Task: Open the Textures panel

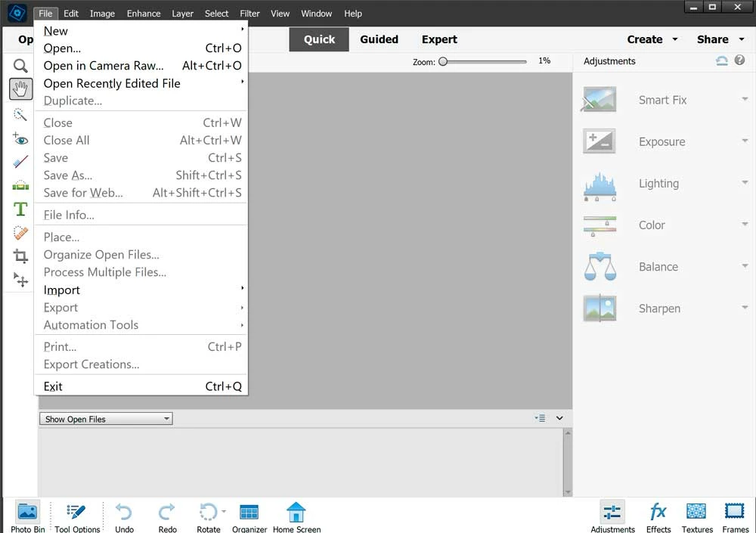Action: point(697,516)
